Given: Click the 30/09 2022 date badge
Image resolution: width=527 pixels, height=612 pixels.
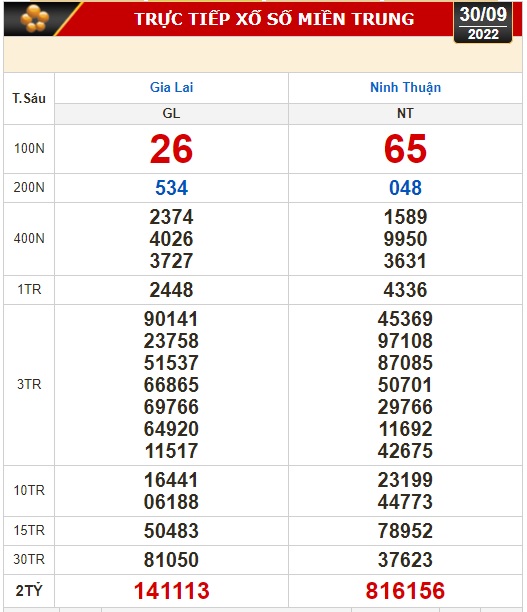Looking at the screenshot, I should (483, 23).
